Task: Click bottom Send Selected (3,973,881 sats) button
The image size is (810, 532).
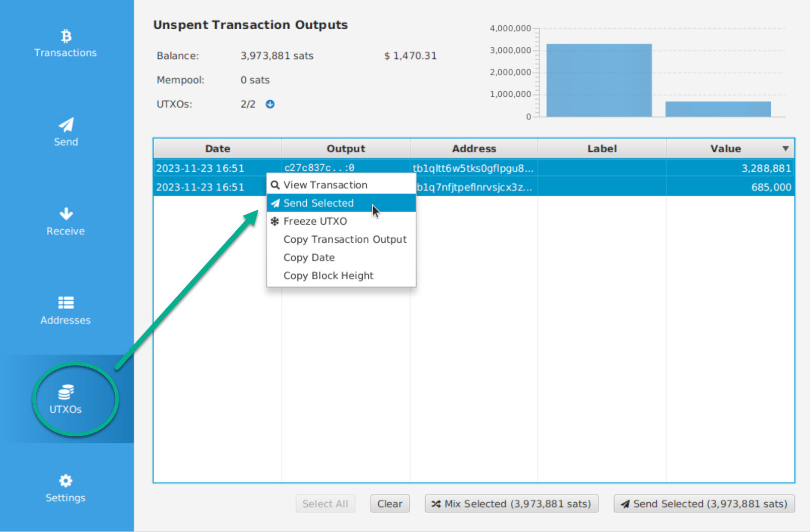Action: pos(704,504)
